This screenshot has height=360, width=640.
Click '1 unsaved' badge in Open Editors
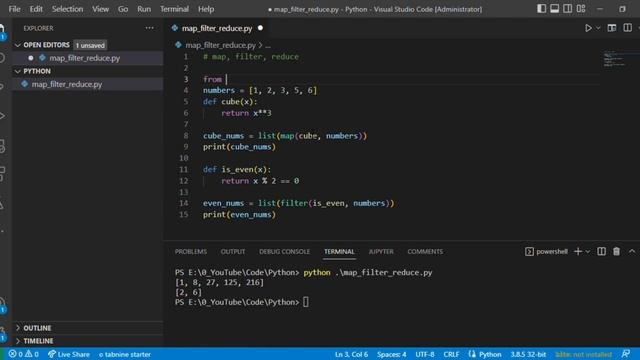coord(90,45)
